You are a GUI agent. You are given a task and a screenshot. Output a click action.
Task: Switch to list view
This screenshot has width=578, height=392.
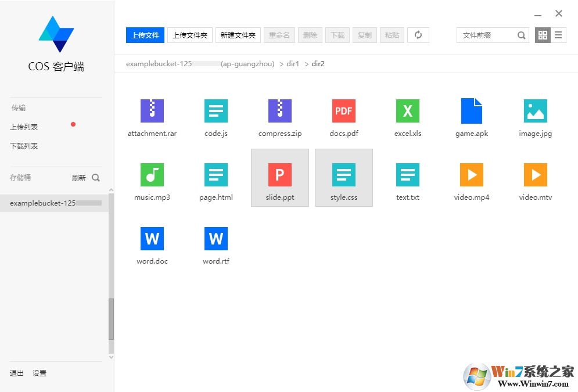click(558, 35)
